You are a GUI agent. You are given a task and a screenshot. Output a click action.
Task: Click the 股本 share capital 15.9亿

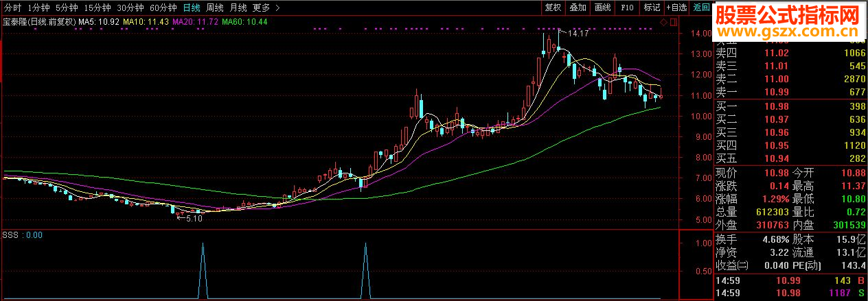tap(849, 239)
